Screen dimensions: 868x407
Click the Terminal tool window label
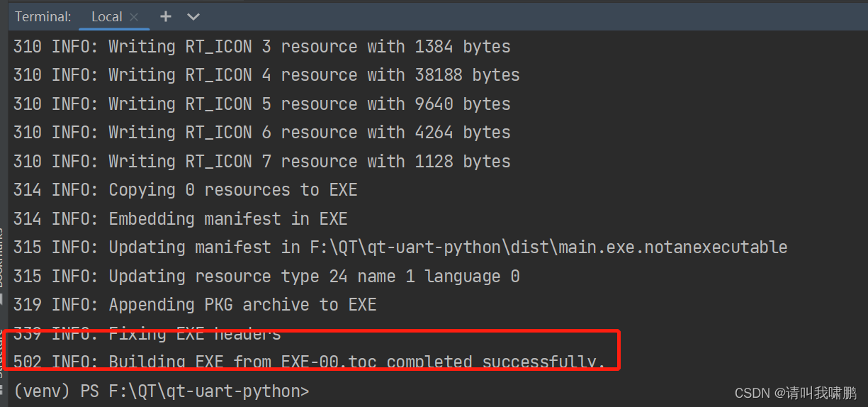(43, 16)
